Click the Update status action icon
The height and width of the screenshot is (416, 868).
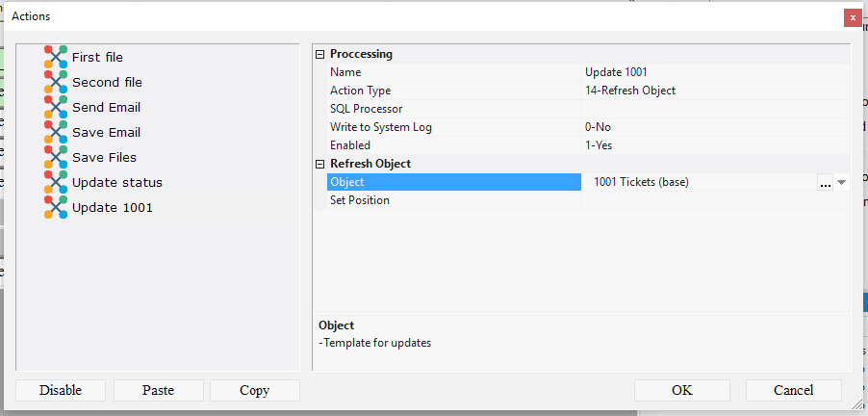coord(56,183)
